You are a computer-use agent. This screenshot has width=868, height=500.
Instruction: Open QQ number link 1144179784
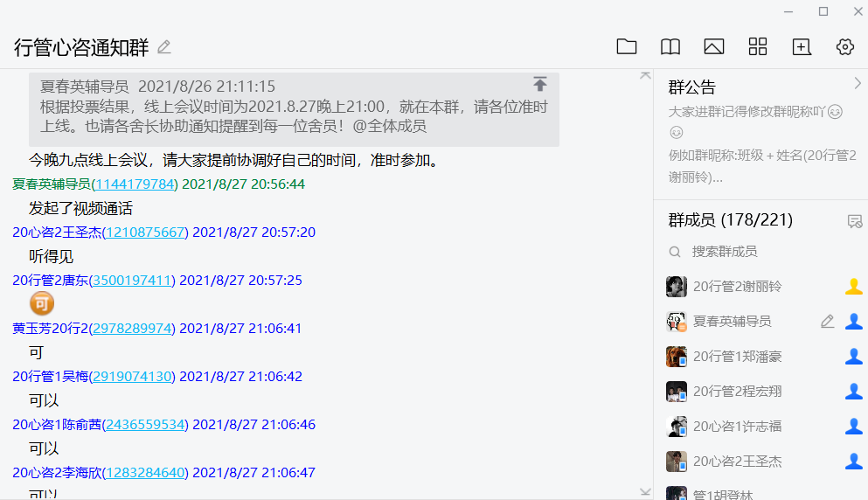point(135,184)
